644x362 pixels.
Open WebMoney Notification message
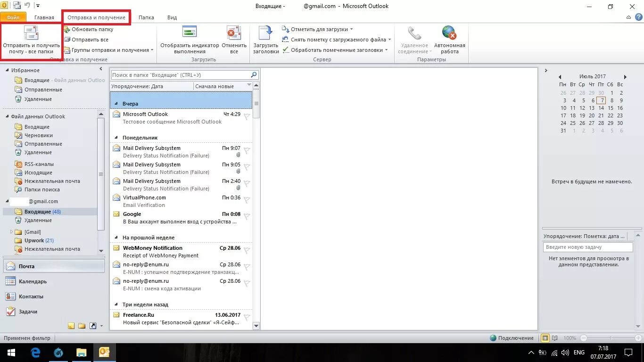pyautogui.click(x=181, y=252)
